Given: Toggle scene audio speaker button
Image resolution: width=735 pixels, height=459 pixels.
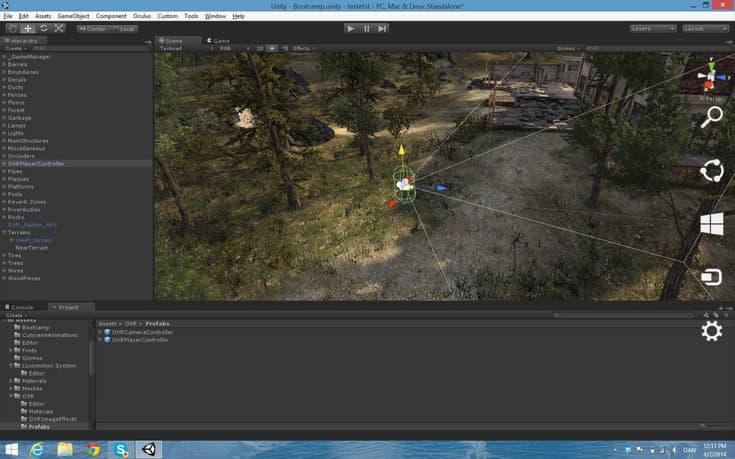Looking at the screenshot, I should click(x=285, y=48).
